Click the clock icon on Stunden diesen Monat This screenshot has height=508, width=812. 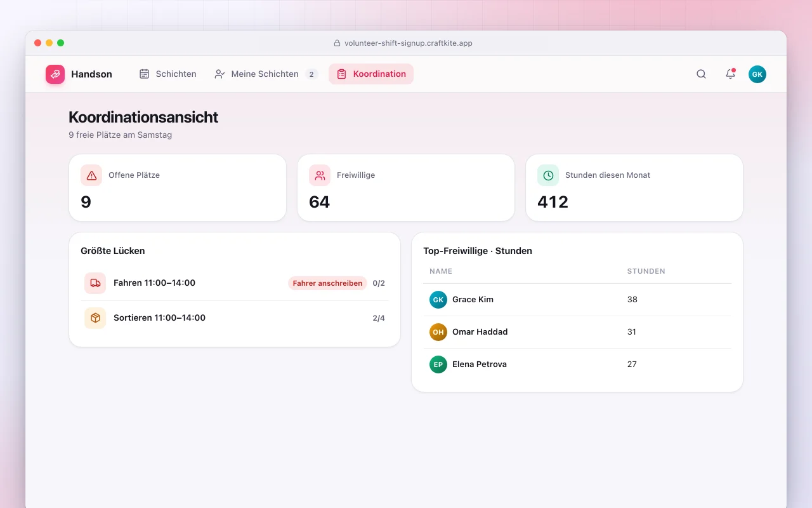[548, 175]
